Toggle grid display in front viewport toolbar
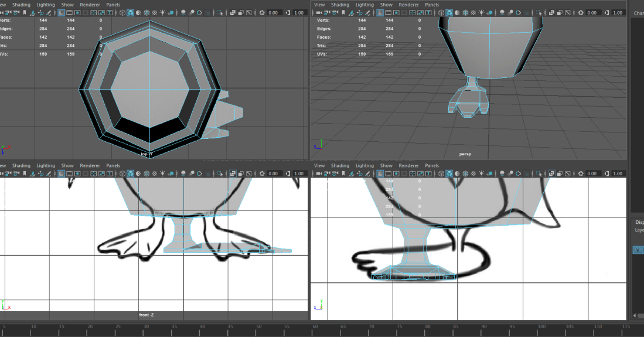This screenshot has height=337, width=644. (x=62, y=174)
